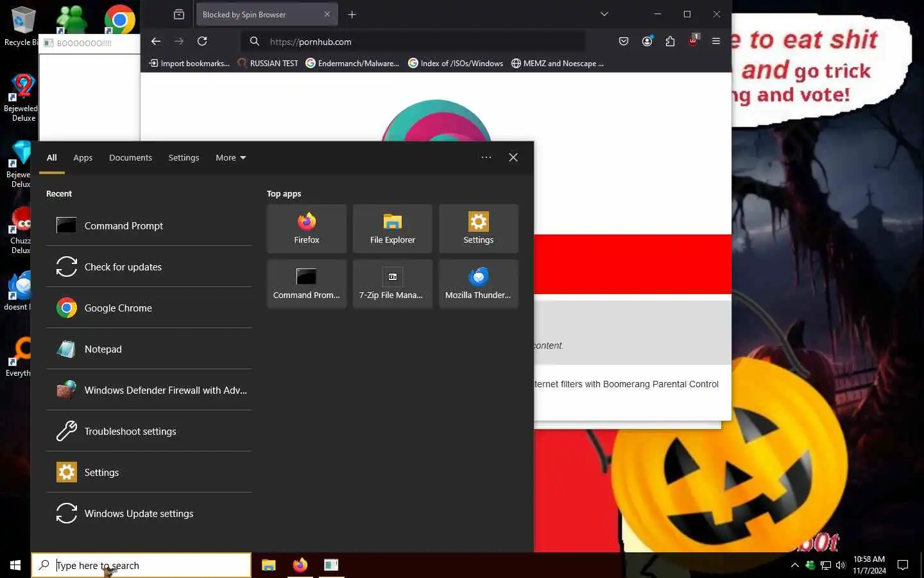Open Troubleshoot settings recent item
The height and width of the screenshot is (578, 924).
pos(149,431)
